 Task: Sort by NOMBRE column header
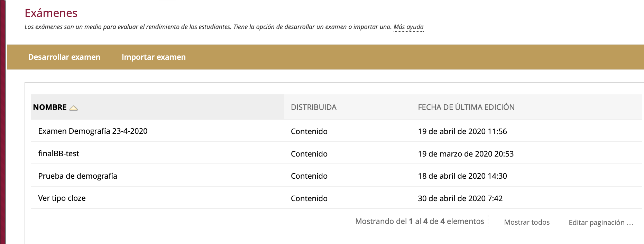click(x=50, y=107)
